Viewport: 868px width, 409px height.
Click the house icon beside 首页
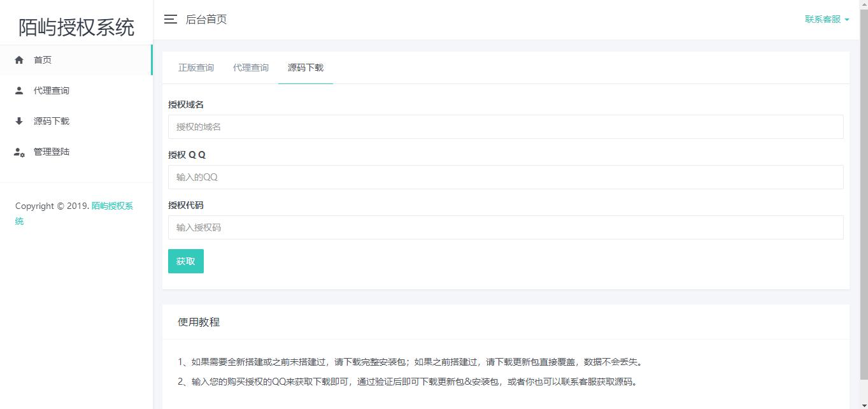pyautogui.click(x=19, y=60)
